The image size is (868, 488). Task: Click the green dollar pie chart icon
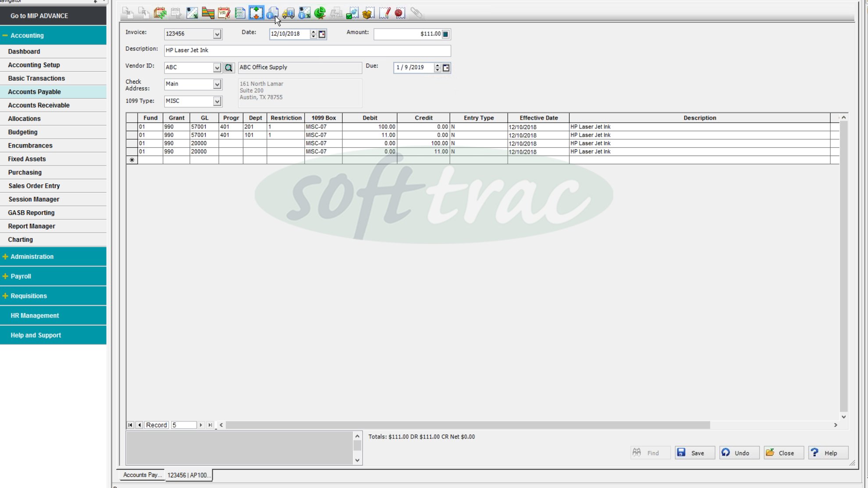(x=320, y=13)
